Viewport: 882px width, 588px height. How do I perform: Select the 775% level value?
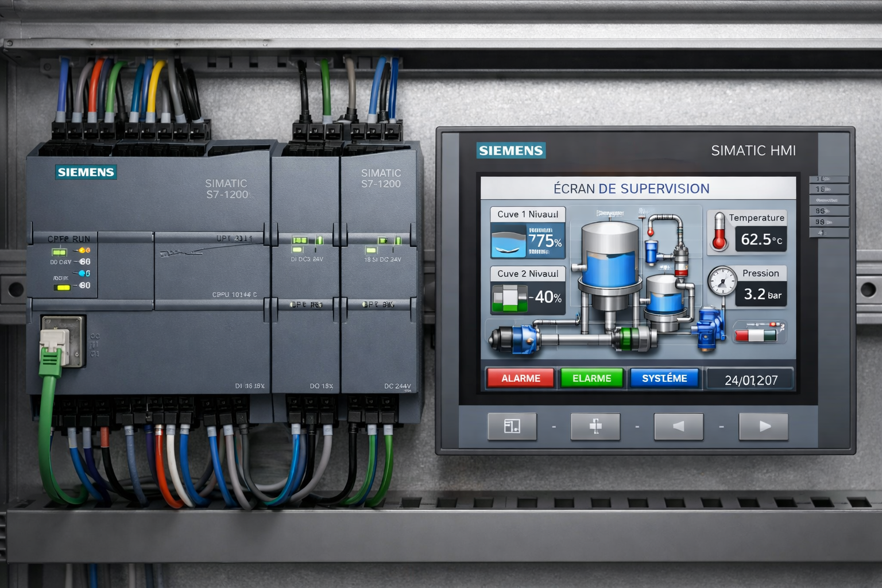tap(545, 241)
